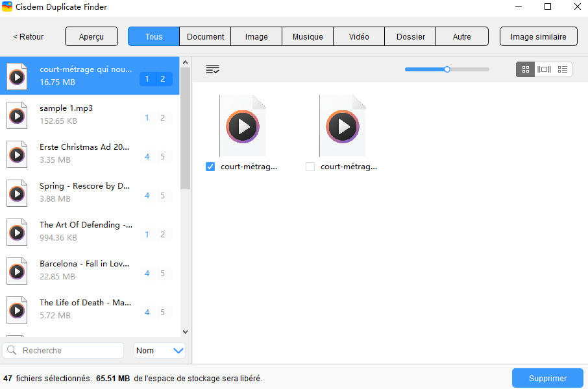Click the Aperçu button
This screenshot has height=389, width=588.
(x=92, y=37)
